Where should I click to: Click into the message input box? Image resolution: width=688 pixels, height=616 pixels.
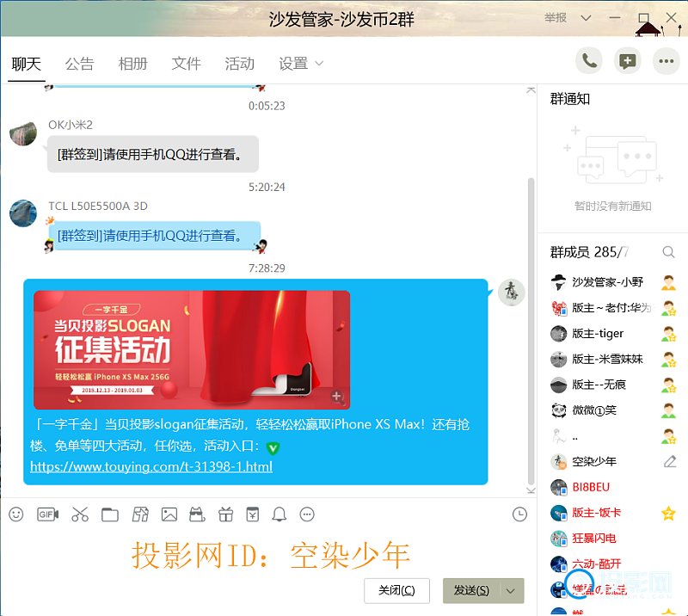(x=267, y=553)
